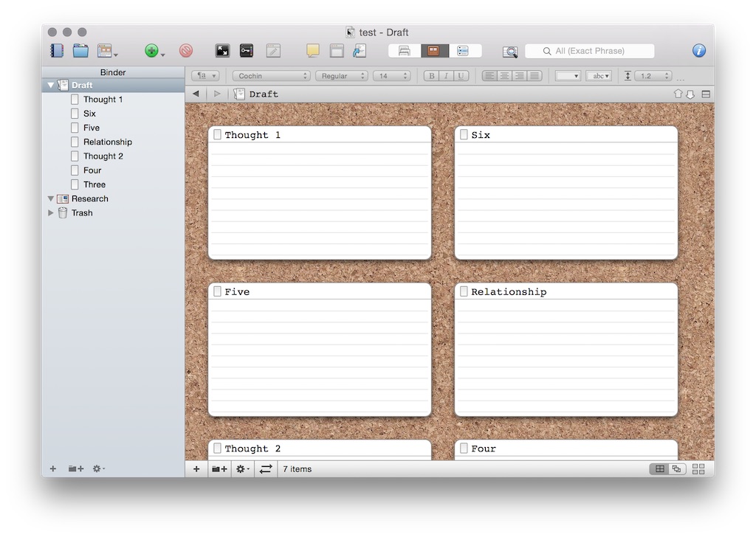This screenshot has width=756, height=537.
Task: Toggle the Binder sidebar icon in toolbar
Action: pos(57,51)
